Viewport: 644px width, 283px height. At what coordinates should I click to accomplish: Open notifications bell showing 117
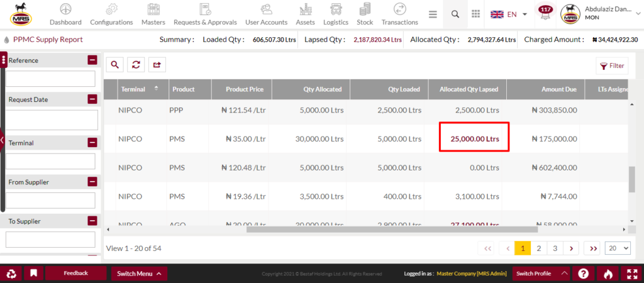coord(545,14)
